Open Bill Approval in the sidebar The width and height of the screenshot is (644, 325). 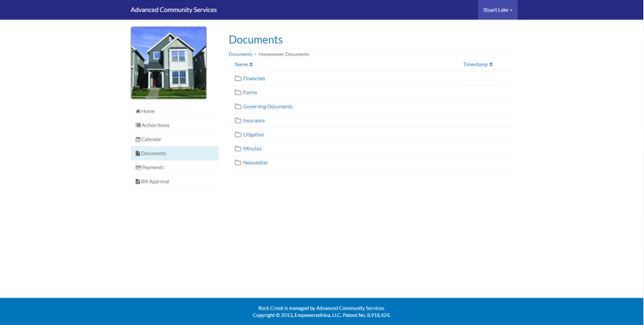pyautogui.click(x=174, y=182)
